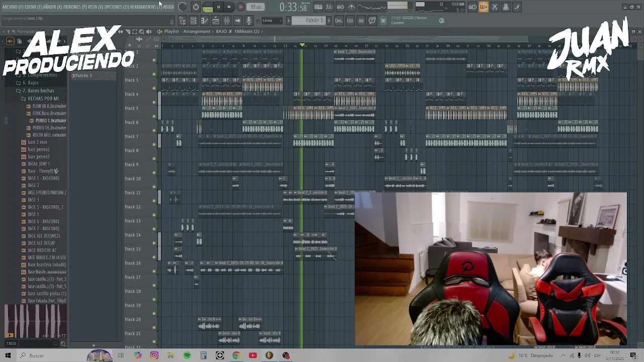Pause playback with the pause button

point(218,7)
